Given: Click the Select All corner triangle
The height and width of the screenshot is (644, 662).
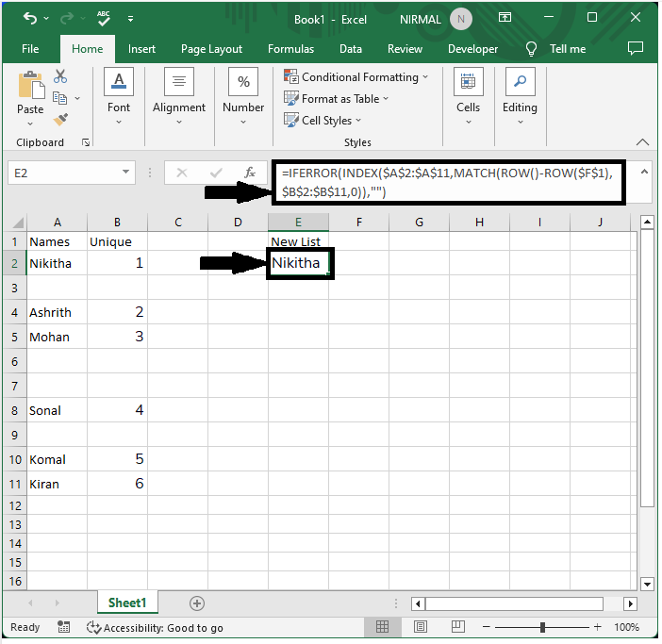Looking at the screenshot, I should (18, 222).
